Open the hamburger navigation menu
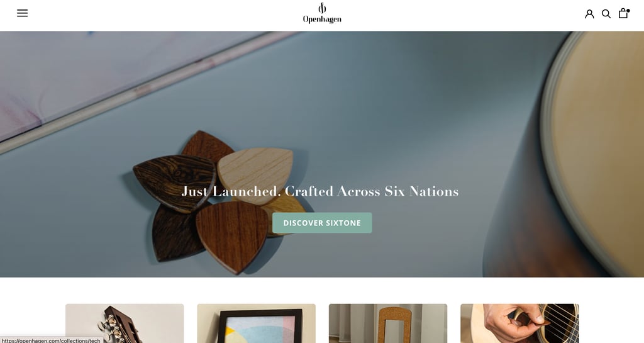This screenshot has width=644, height=343. pos(22,13)
